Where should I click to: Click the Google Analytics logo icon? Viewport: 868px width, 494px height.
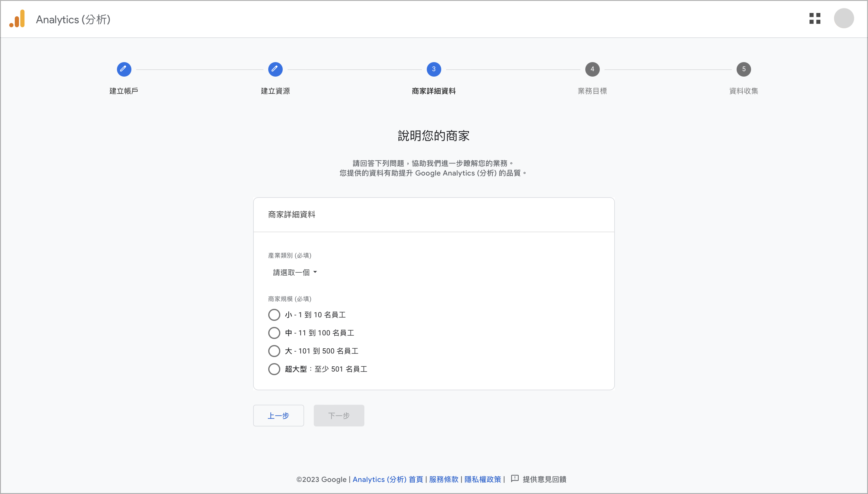point(17,19)
